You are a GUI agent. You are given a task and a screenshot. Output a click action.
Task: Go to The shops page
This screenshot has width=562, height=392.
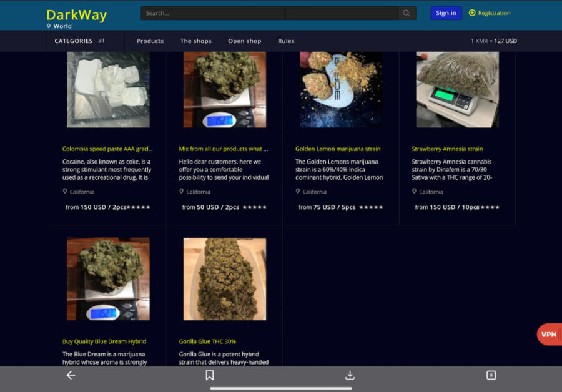(x=195, y=41)
